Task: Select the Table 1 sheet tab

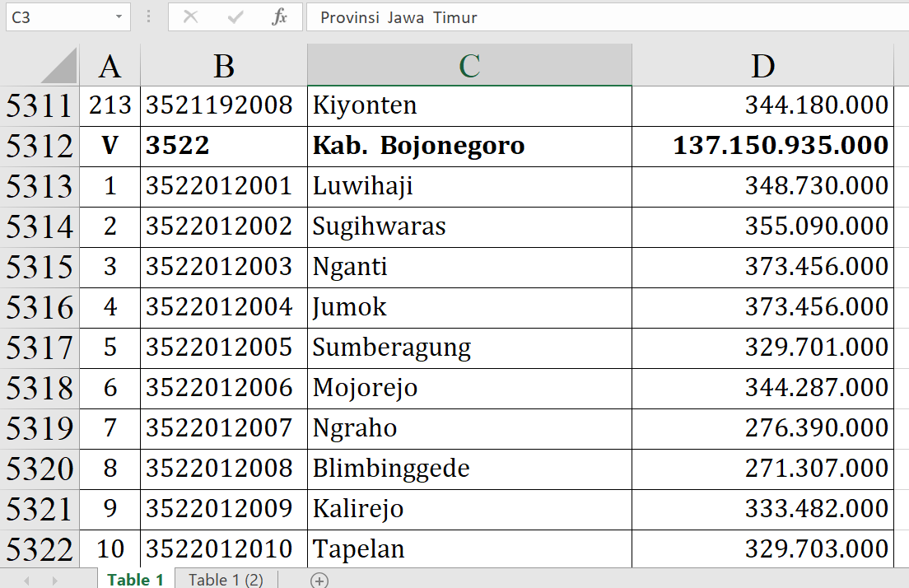Action: pos(135,580)
